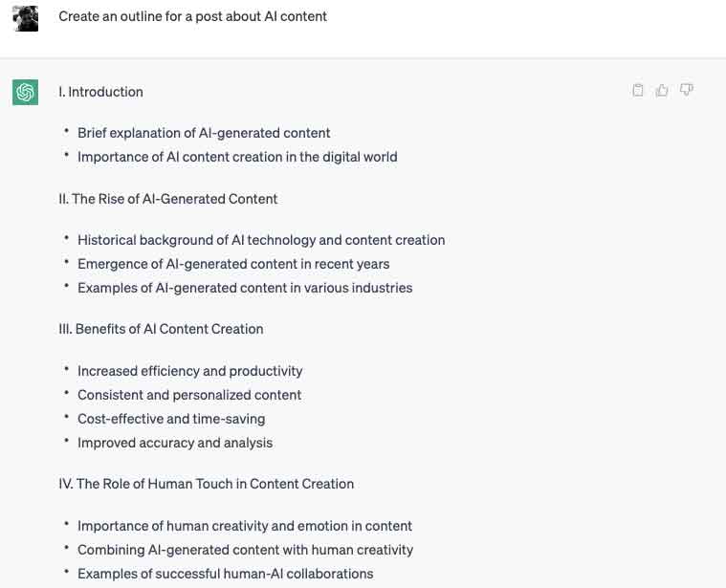The image size is (726, 588).
Task: Click 'Historical background of AI technology' bullet
Action: 261,240
